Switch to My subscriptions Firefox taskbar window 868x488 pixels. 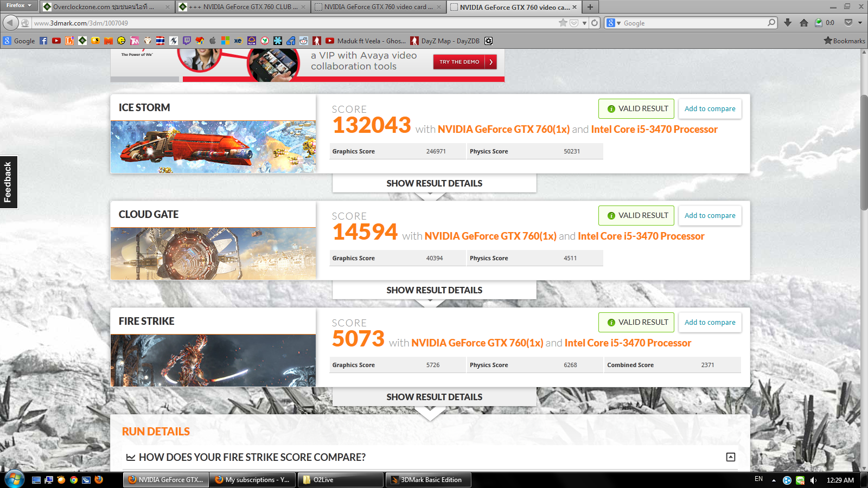click(x=252, y=480)
